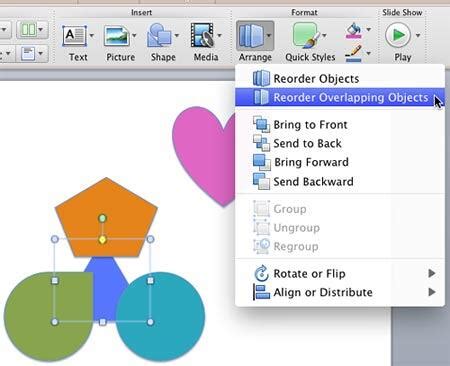Screen dimensions: 450x366
Task: Open dropdown arrow next to Shape
Action: 177,35
